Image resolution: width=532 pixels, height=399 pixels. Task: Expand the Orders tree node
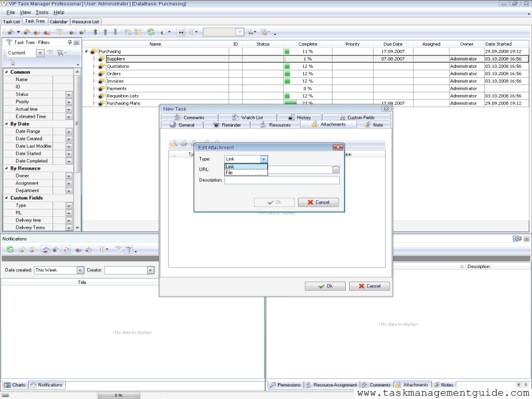coord(94,74)
